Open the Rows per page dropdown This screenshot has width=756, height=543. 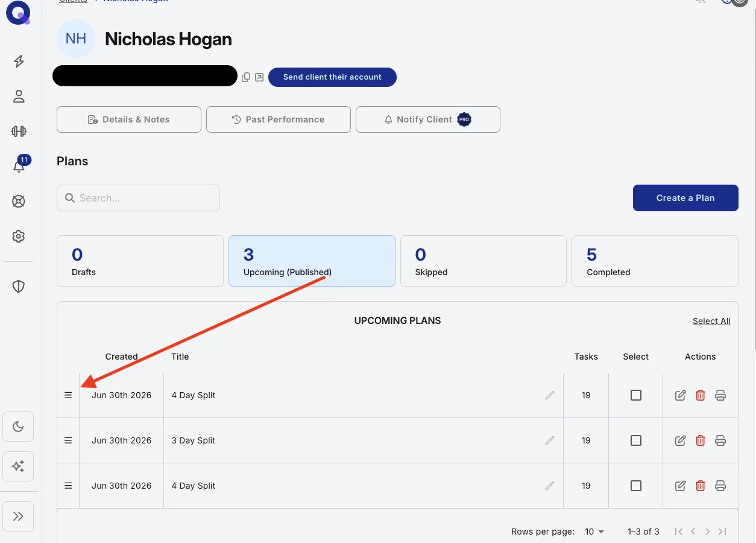click(x=594, y=532)
